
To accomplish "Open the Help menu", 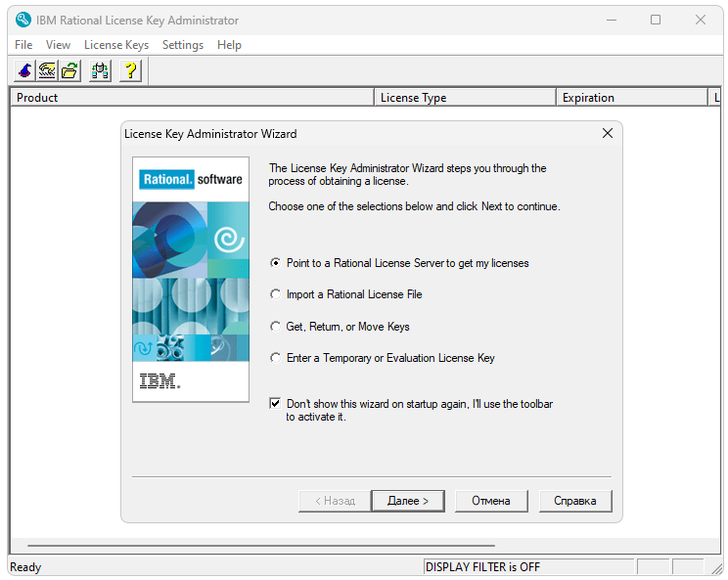I will click(229, 45).
